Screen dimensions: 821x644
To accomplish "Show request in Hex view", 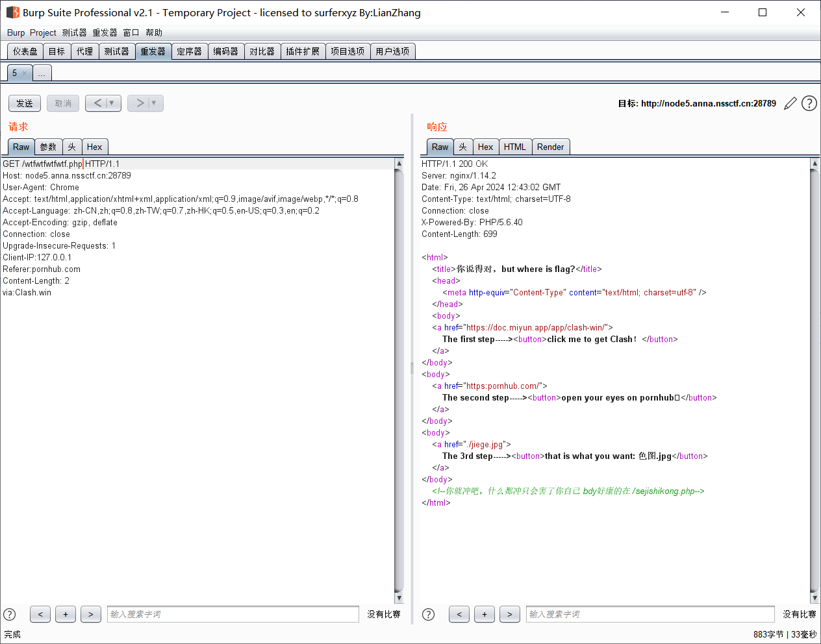I will tap(94, 147).
